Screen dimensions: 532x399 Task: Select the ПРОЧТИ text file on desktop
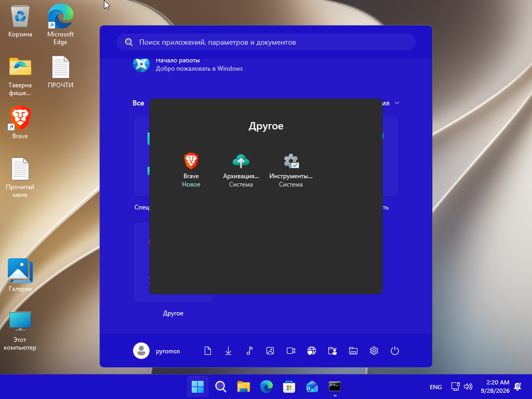[60, 72]
